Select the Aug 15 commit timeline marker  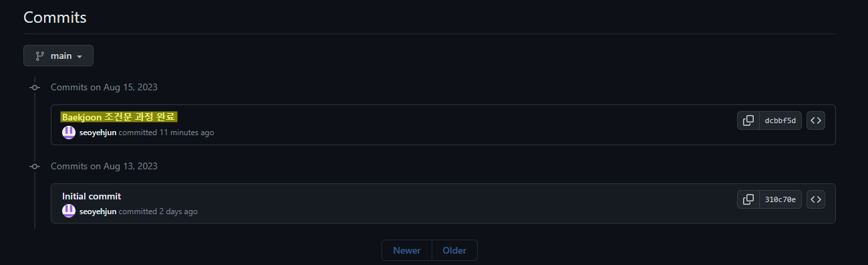click(35, 87)
